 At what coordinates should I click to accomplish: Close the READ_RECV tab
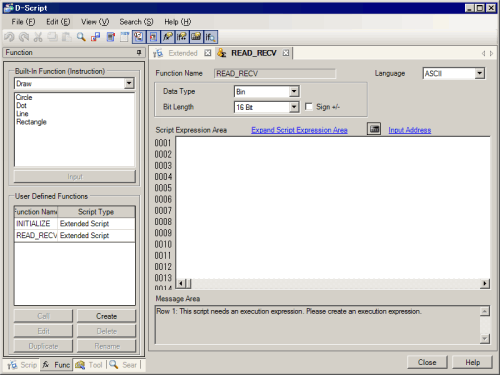pos(286,53)
